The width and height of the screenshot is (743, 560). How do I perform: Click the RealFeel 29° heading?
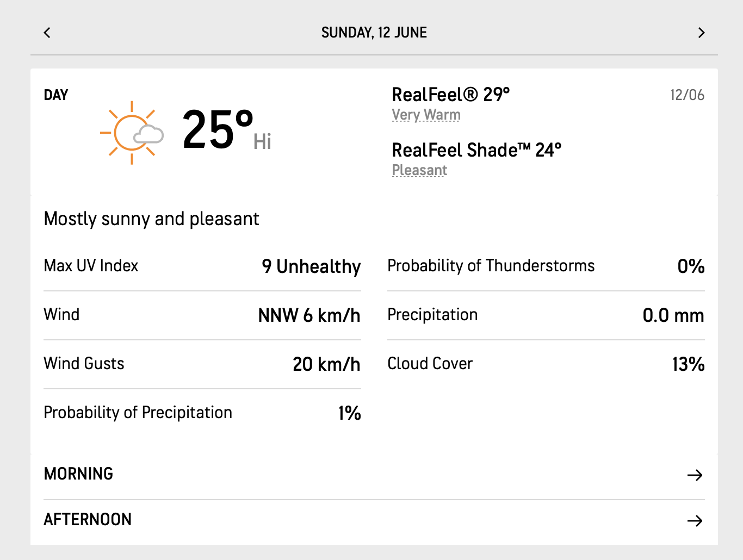(x=450, y=95)
